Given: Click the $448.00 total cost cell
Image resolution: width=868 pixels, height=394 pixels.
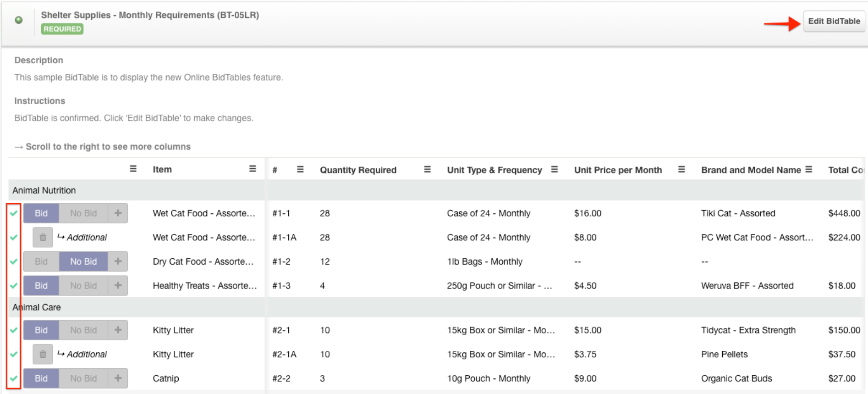Looking at the screenshot, I should pos(844,213).
